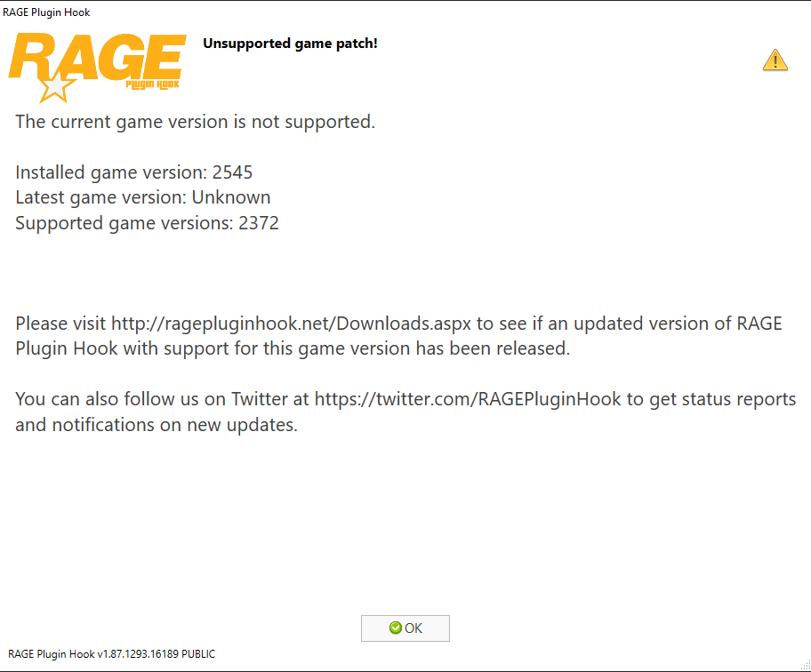Screen dimensions: 811x672
Task: Click the small 'Plugin Hook' logo subtitle
Action: point(153,84)
